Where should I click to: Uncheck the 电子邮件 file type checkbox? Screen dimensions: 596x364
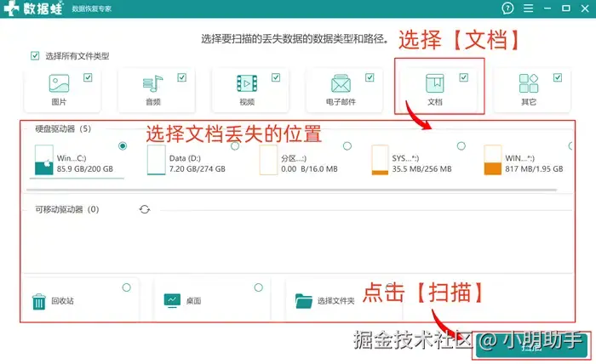pos(370,77)
